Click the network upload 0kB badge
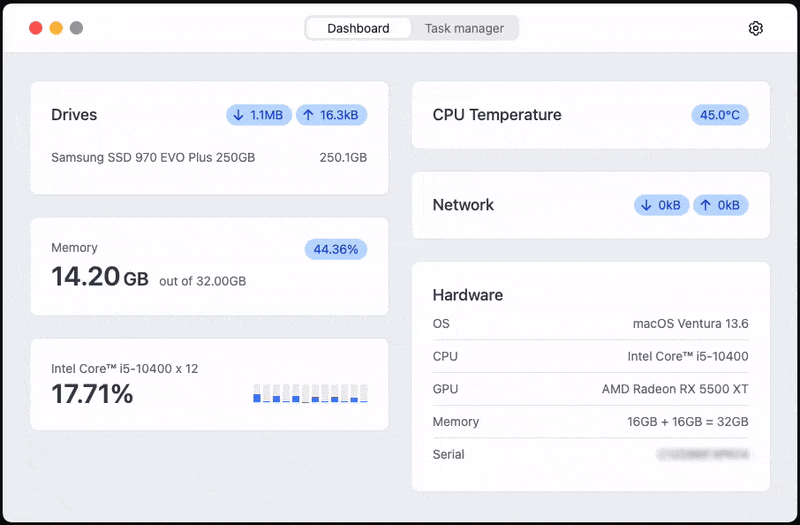Image resolution: width=800 pixels, height=525 pixels. coord(720,205)
